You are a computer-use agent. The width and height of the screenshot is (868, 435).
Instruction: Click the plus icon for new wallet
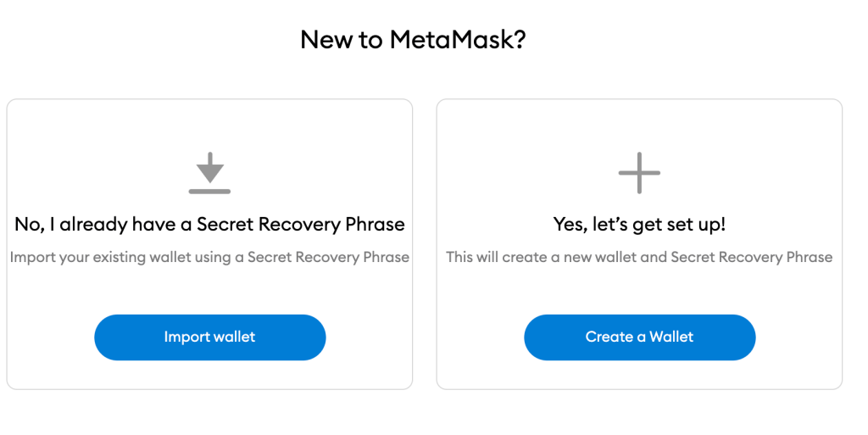[x=639, y=173]
